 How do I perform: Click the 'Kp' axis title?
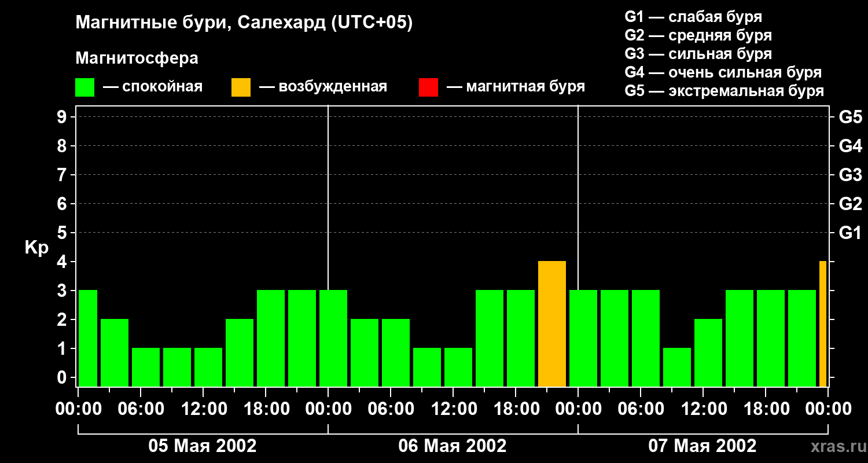click(36, 248)
